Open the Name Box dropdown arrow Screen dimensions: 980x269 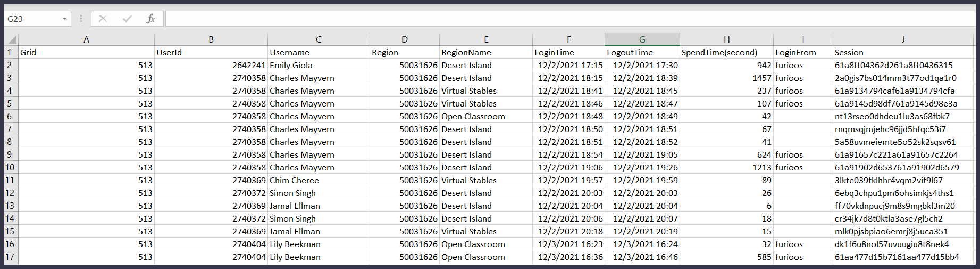click(x=64, y=19)
